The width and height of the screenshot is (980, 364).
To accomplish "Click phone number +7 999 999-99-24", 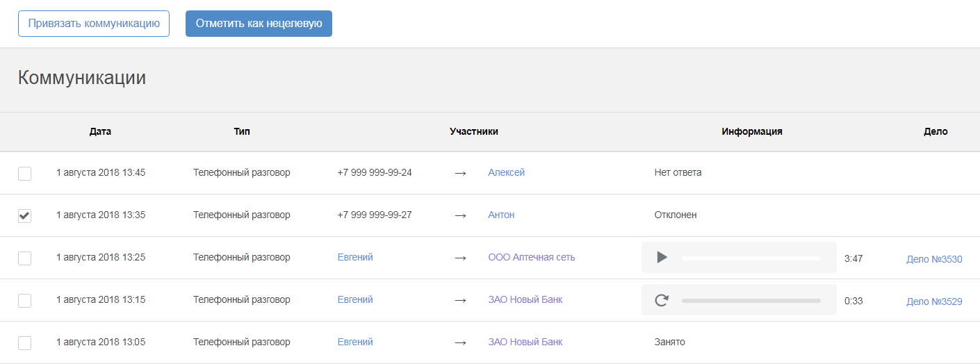I will 375,172.
